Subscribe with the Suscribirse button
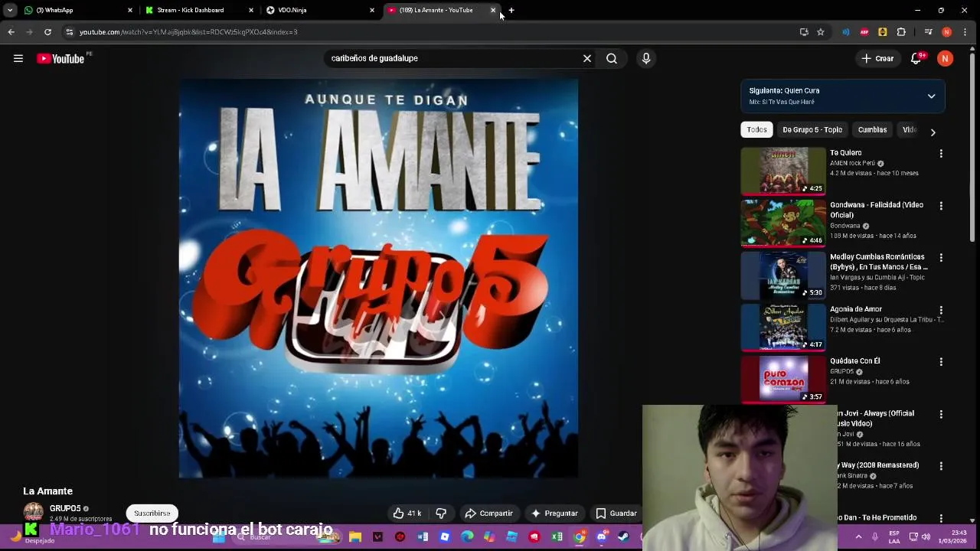Viewport: 980px width, 551px height. 152,514
